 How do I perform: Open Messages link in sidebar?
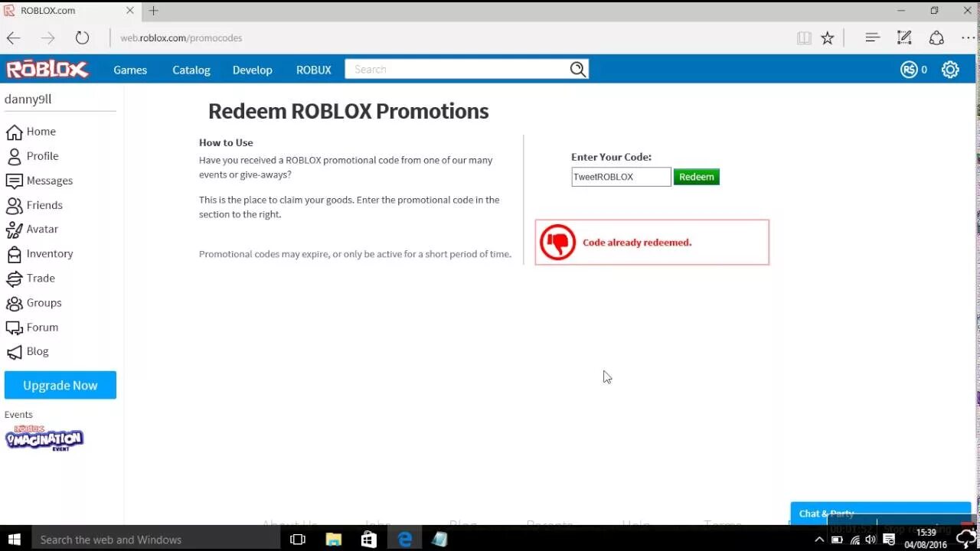click(50, 181)
